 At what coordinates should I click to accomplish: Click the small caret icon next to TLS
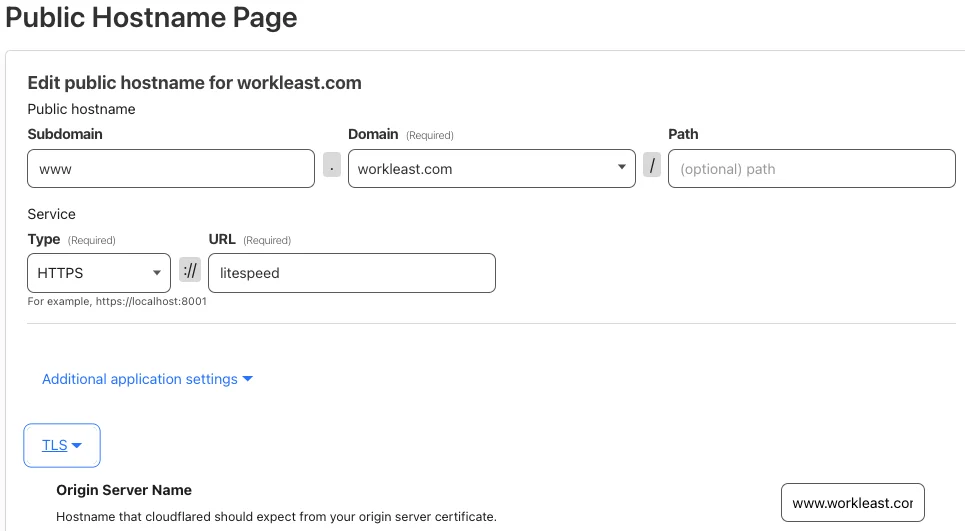pos(77,445)
